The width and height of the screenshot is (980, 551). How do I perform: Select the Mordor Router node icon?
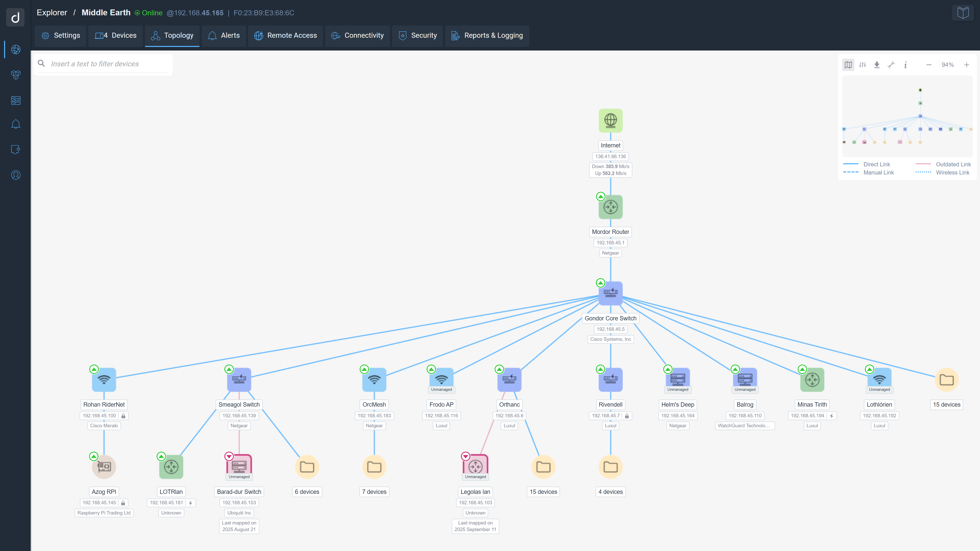coord(610,207)
